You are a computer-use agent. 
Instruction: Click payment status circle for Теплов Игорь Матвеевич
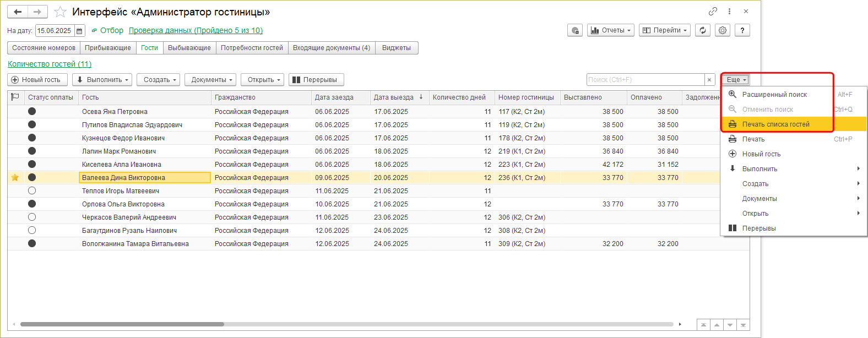click(x=32, y=190)
